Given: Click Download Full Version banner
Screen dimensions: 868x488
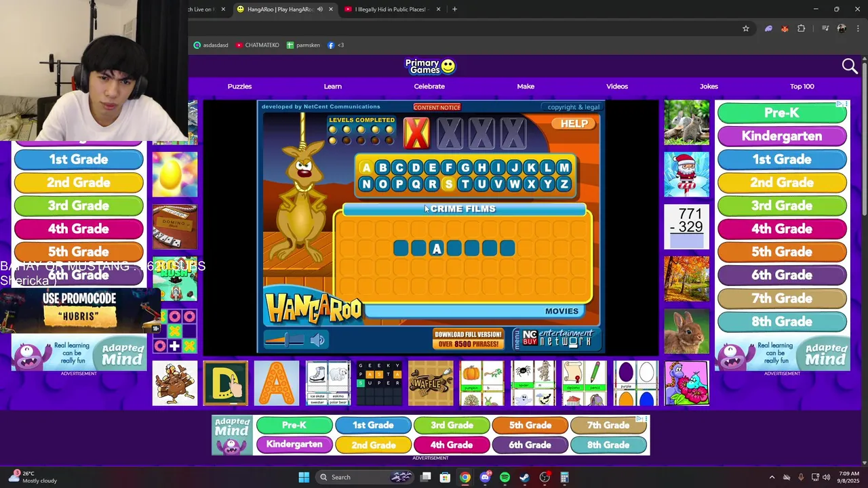Looking at the screenshot, I should click(x=469, y=339).
